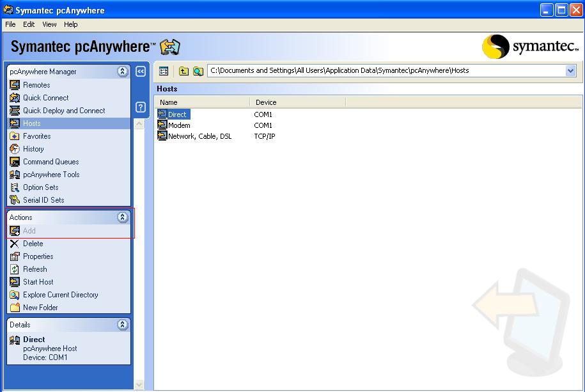Click the pcAnywhere icon in the title bar

tap(8, 10)
